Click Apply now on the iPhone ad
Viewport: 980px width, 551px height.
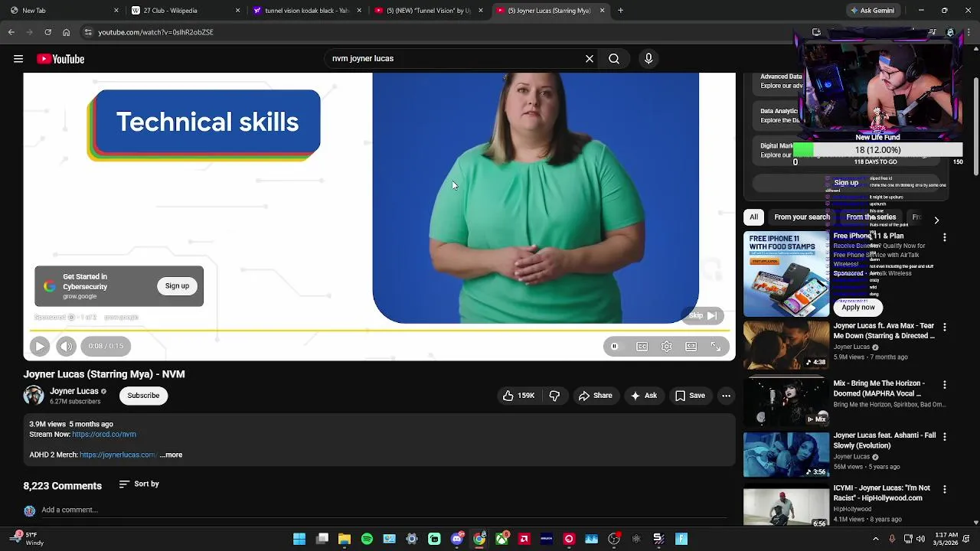point(858,308)
